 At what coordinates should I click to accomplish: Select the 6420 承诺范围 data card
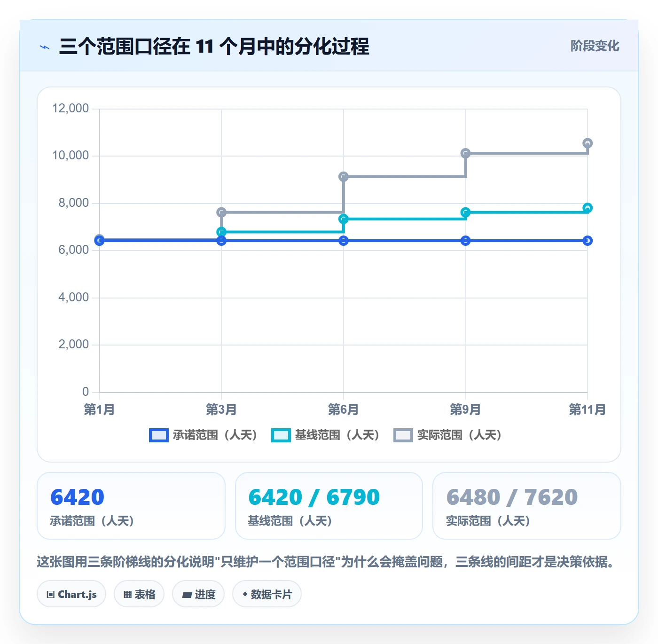pos(131,506)
